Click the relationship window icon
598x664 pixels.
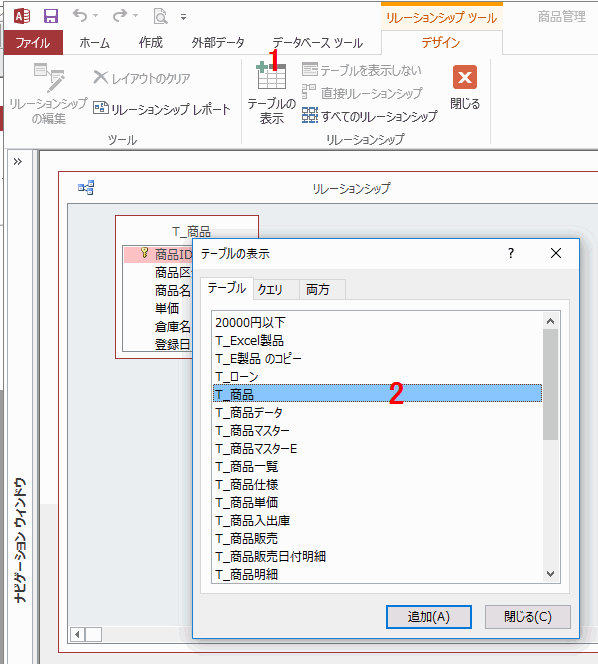click(x=86, y=187)
